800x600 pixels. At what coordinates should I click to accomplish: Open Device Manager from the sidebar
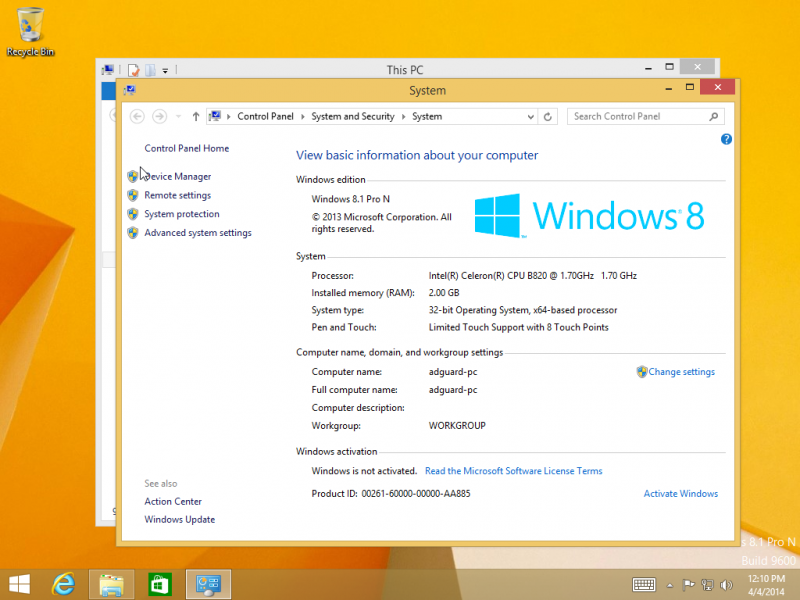click(178, 177)
